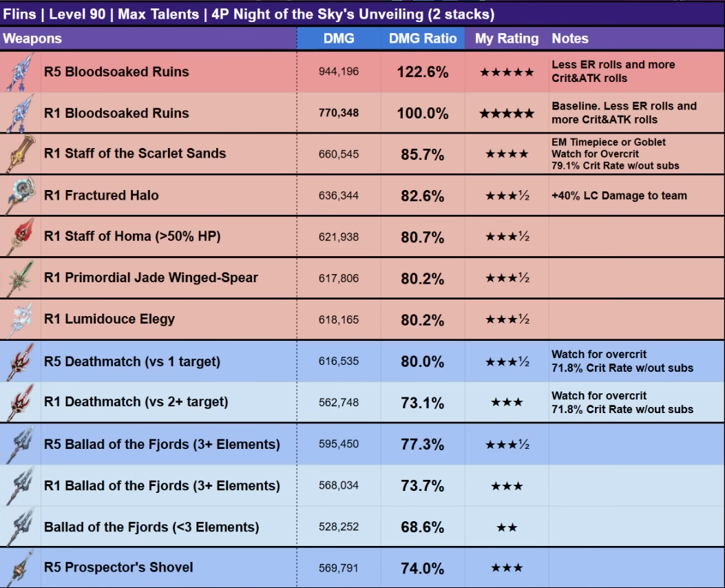The height and width of the screenshot is (588, 725).
Task: Click the 616,535 damage value
Action: (339, 361)
